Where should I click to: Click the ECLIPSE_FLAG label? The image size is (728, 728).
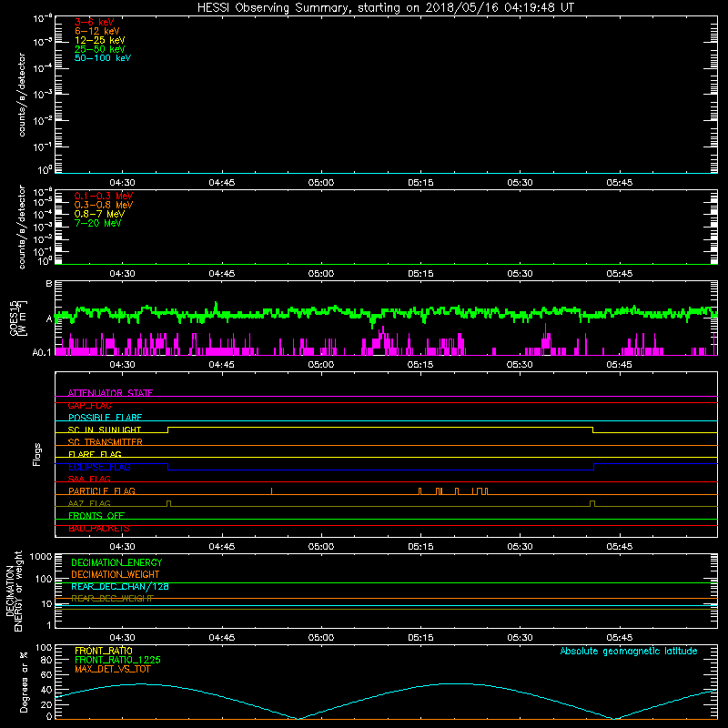pos(99,467)
